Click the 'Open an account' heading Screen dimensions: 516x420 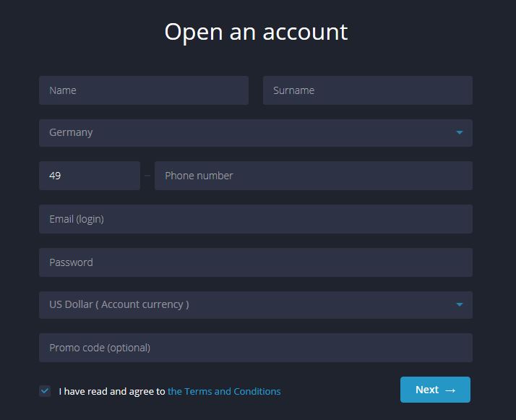coord(256,33)
